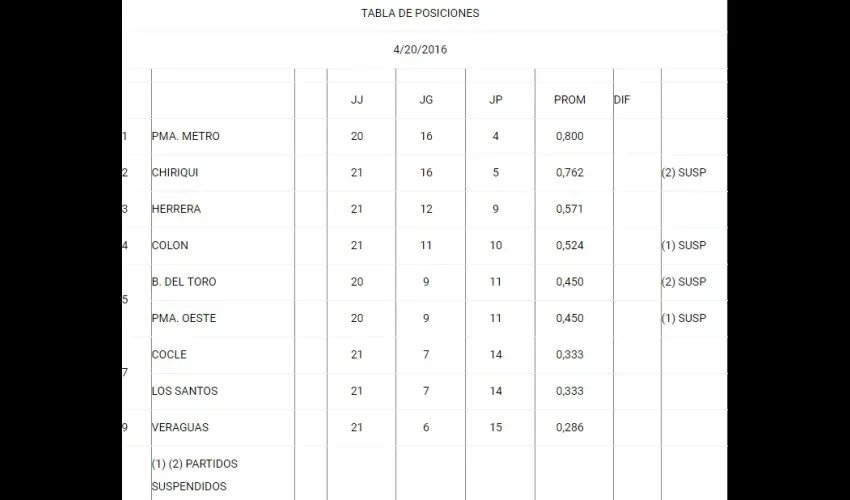Click the PROM column header
Screen dimensions: 850x500
coord(569,100)
